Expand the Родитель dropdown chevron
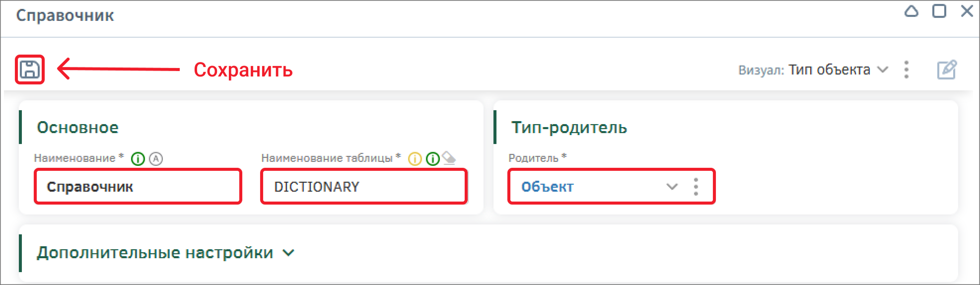Screen dimensions: 980x285 672,187
